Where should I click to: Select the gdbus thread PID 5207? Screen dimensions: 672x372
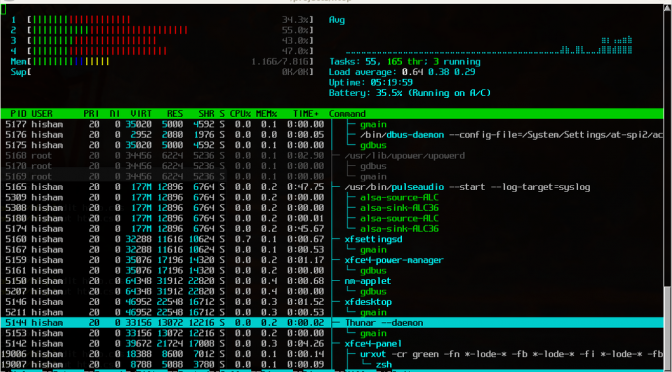pos(332,291)
